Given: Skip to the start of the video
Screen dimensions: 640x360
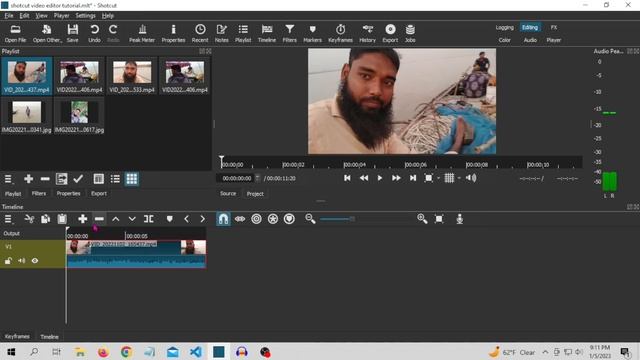Looking at the screenshot, I should coord(347,178).
